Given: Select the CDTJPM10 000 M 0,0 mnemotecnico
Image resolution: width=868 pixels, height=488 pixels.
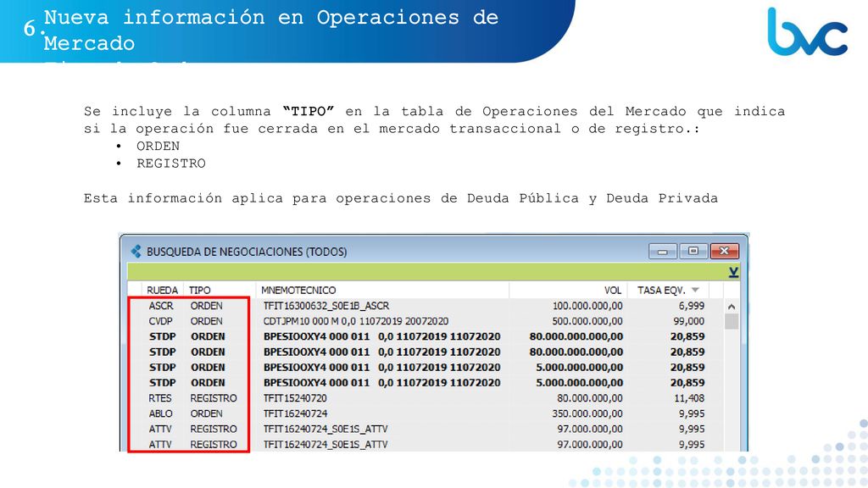Looking at the screenshot, I should [356, 321].
